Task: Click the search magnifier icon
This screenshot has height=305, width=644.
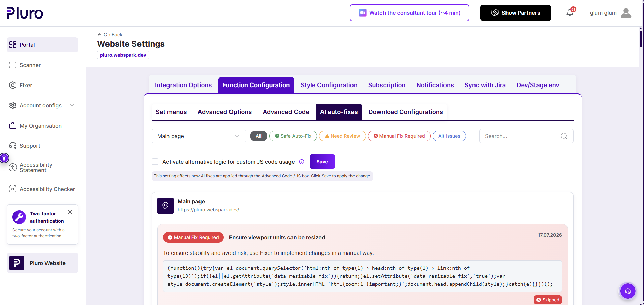Action: tap(564, 136)
